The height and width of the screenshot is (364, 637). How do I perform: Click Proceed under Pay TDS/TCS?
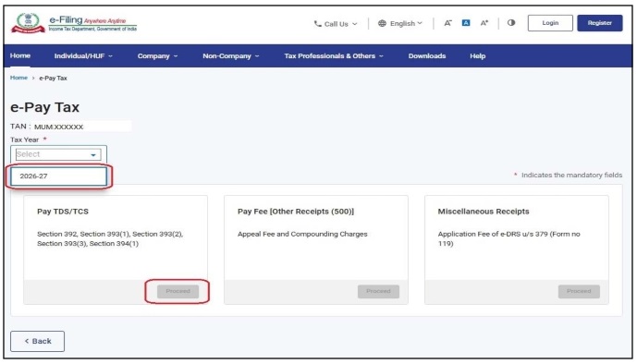pyautogui.click(x=178, y=291)
